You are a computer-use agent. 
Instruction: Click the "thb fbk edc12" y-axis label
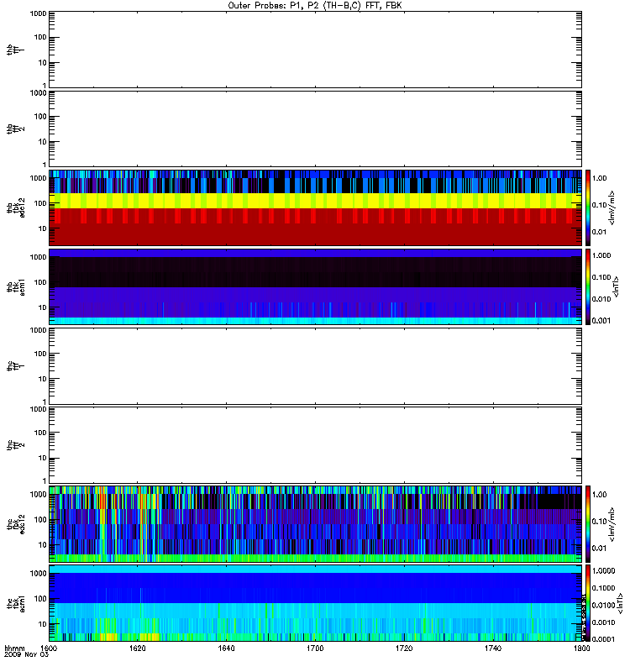click(x=16, y=207)
